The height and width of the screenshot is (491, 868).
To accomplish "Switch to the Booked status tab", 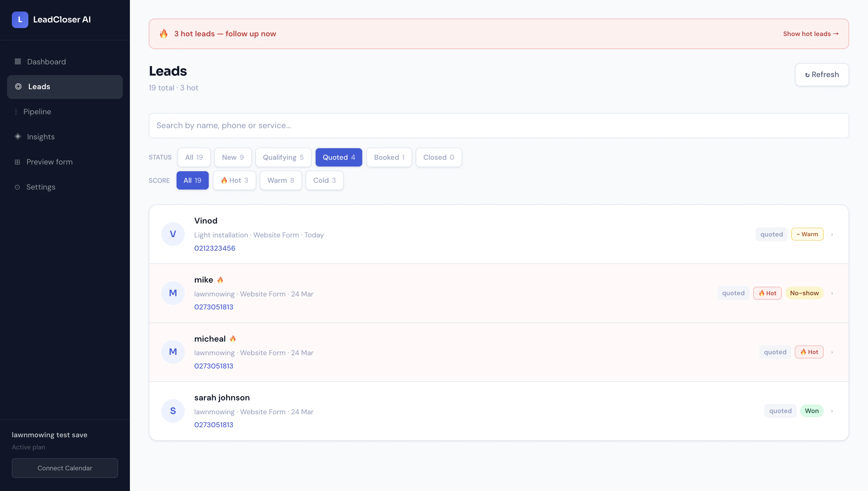I will pyautogui.click(x=389, y=157).
